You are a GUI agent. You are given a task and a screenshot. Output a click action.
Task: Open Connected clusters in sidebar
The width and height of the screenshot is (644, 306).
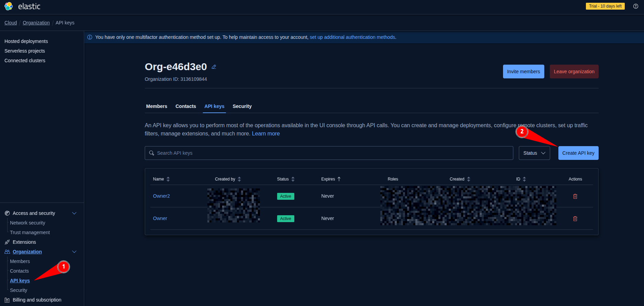coord(25,61)
